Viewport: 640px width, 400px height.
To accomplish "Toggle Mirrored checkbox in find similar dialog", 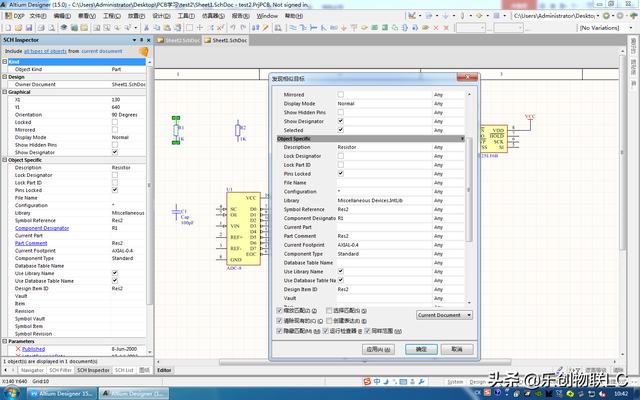I will [x=340, y=94].
